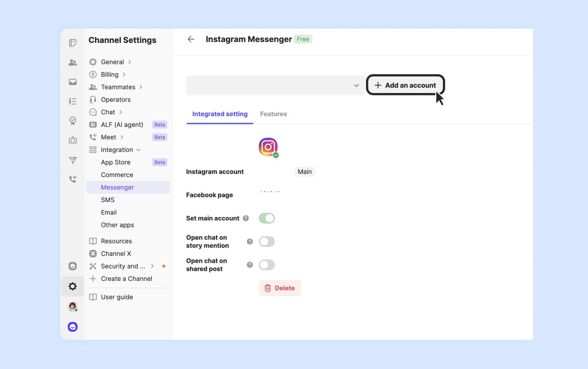Open the contacts icon in left rail
588x369 pixels.
(73, 63)
